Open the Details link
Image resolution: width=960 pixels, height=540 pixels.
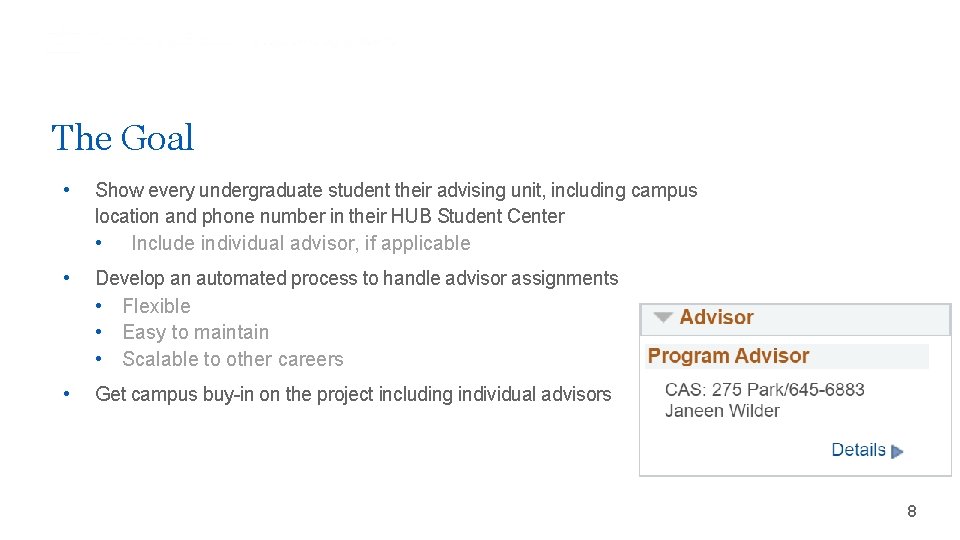(858, 450)
